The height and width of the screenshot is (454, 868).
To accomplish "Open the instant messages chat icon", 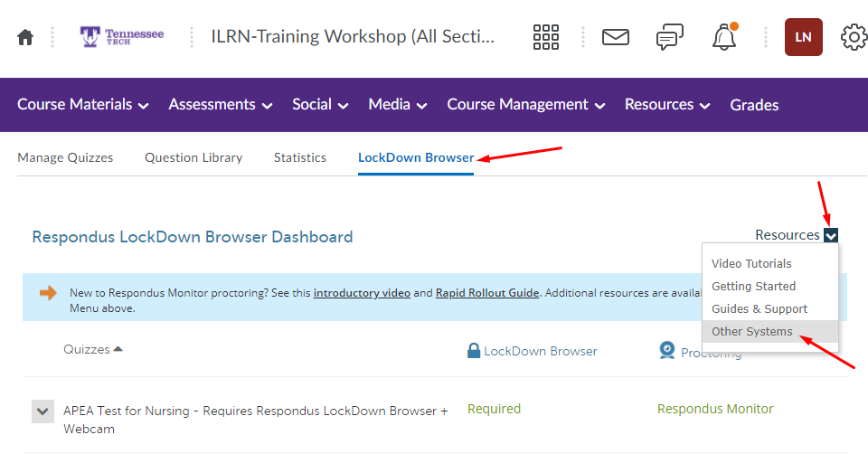I will click(x=670, y=37).
